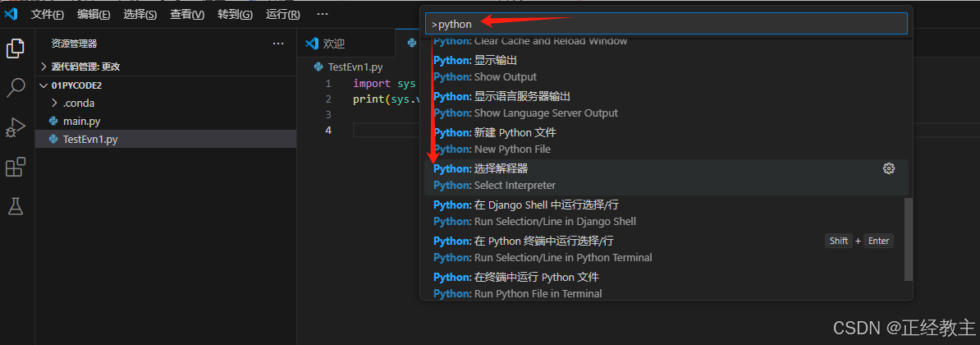The image size is (980, 345).
Task: Open the 查看(V) menu
Action: pos(187,14)
